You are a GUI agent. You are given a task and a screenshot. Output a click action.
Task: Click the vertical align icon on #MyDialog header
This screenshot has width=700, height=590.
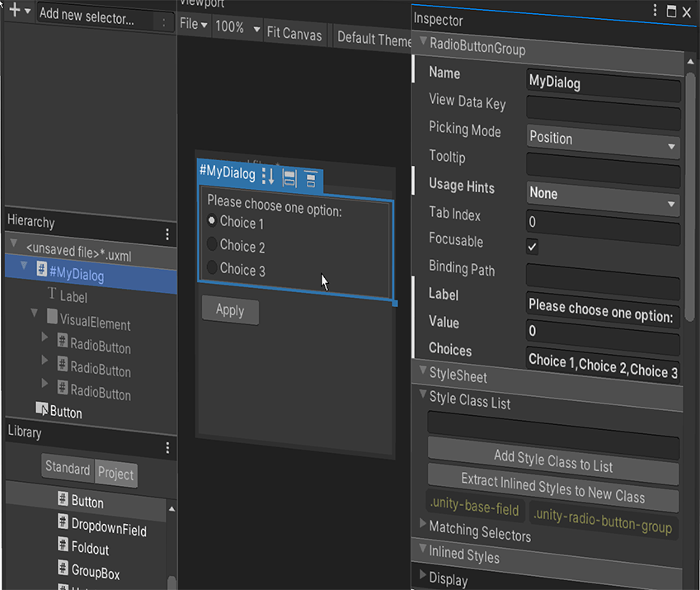tap(309, 176)
